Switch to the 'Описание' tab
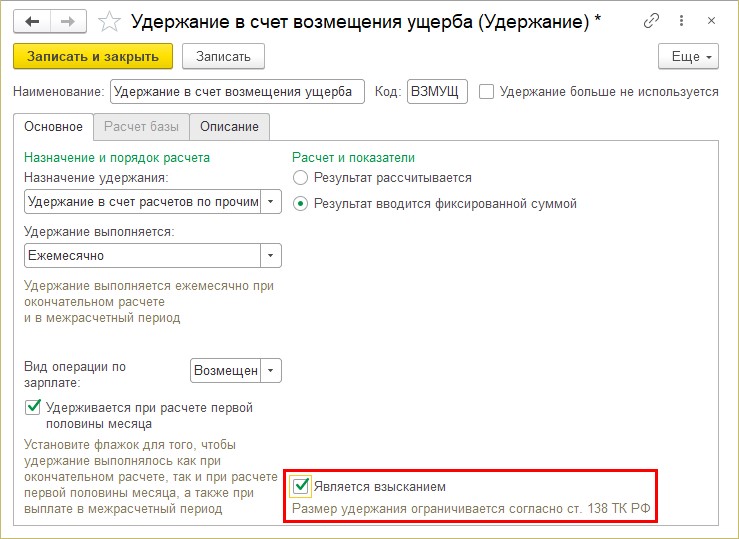This screenshot has height=539, width=739. 229,127
